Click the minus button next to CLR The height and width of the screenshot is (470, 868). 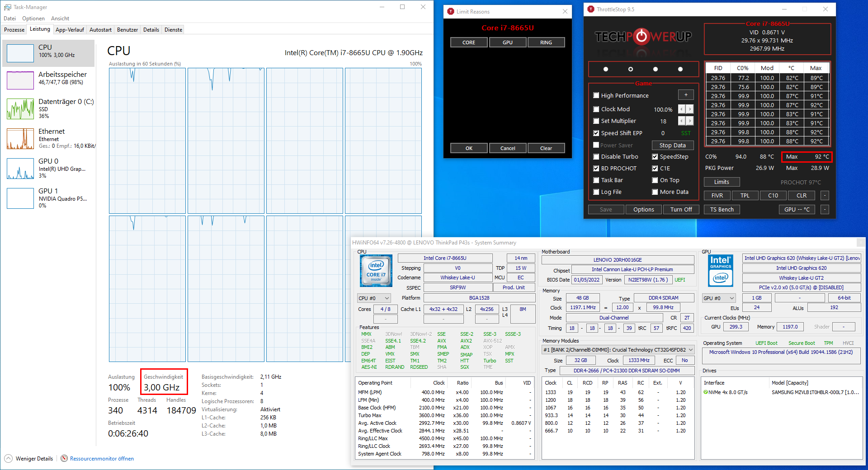pyautogui.click(x=825, y=195)
